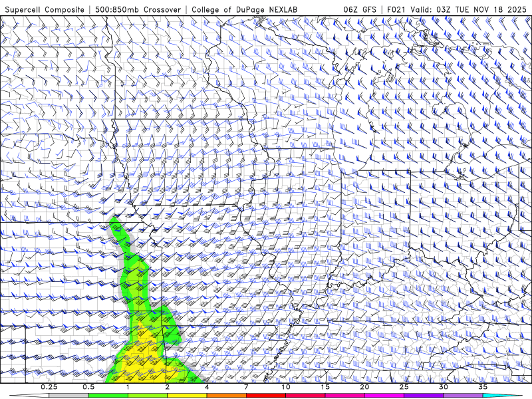This screenshot has width=532, height=399.
Task: Click the red 7–10 legend swatch
Action: pos(265,396)
